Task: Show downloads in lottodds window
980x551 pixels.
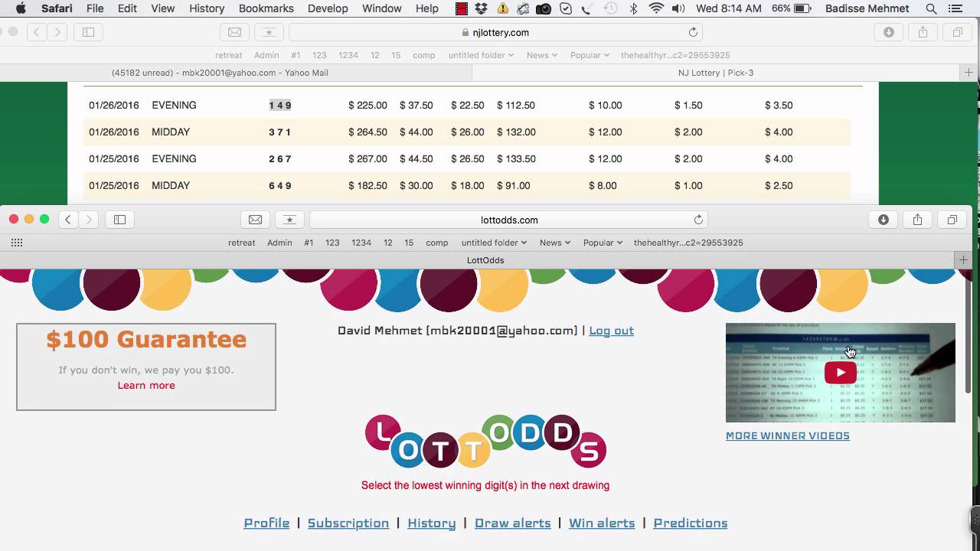Action: pyautogui.click(x=884, y=220)
